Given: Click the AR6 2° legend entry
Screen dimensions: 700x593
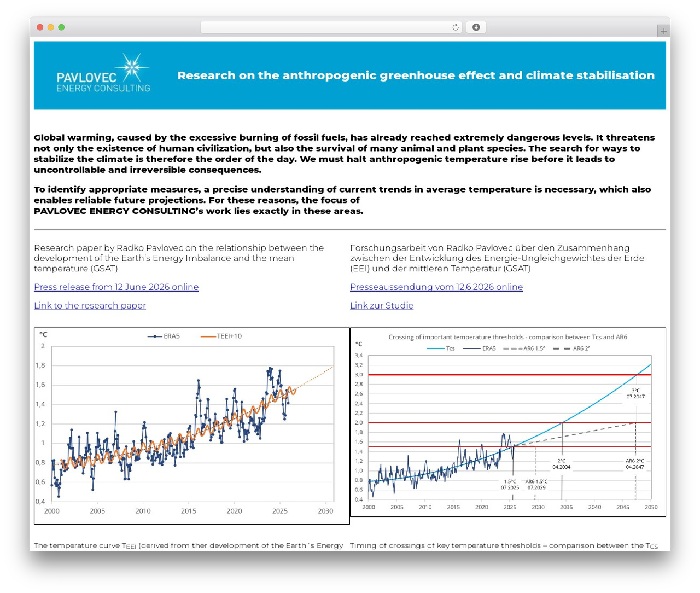Looking at the screenshot, I should coord(571,348).
